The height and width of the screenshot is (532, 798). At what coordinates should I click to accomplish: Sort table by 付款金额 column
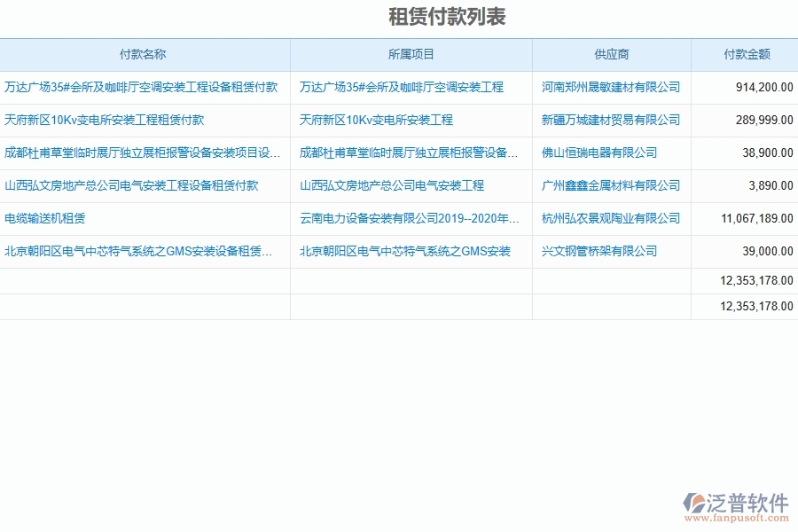(x=743, y=54)
